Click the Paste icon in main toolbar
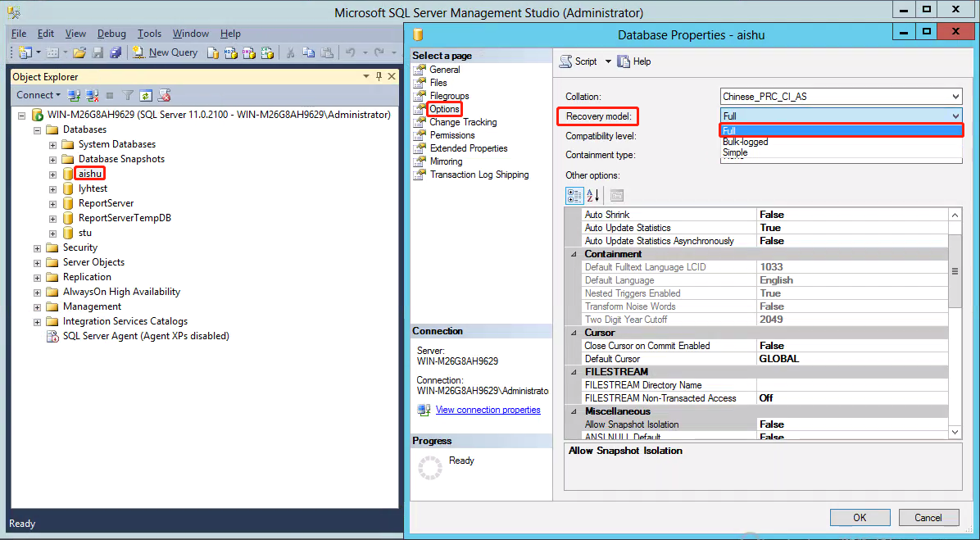The image size is (980, 540). point(327,52)
